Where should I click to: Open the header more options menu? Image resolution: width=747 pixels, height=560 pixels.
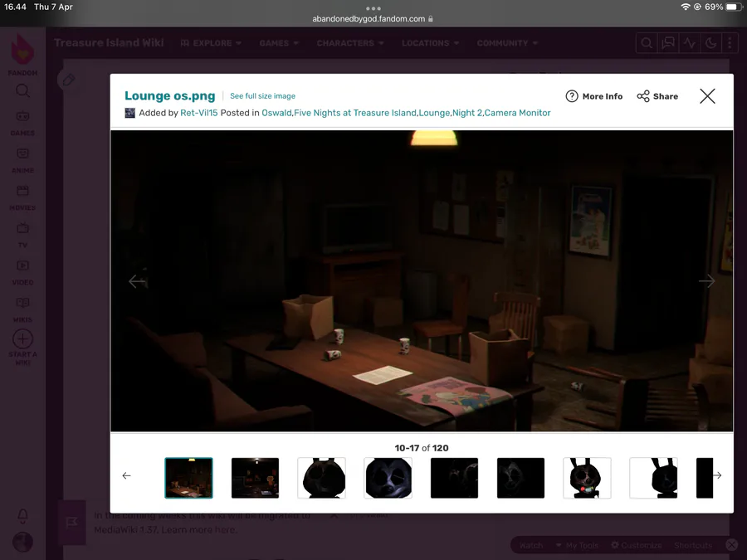coord(730,43)
